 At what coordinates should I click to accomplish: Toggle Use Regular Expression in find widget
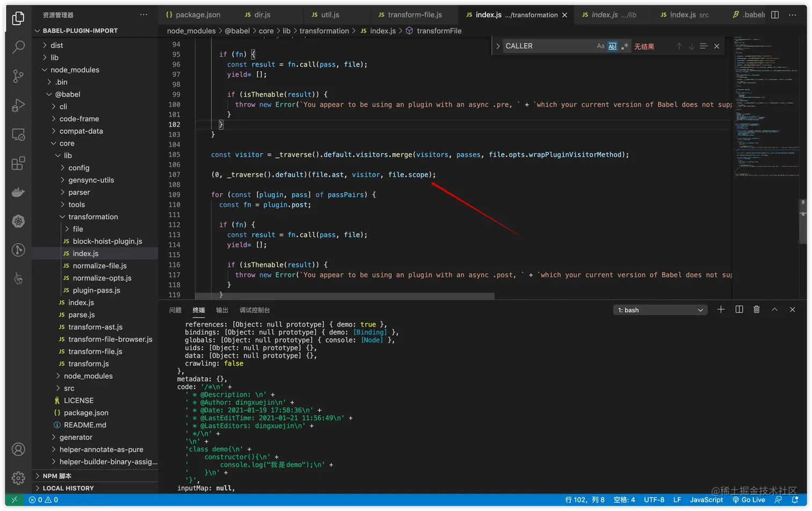tap(625, 46)
